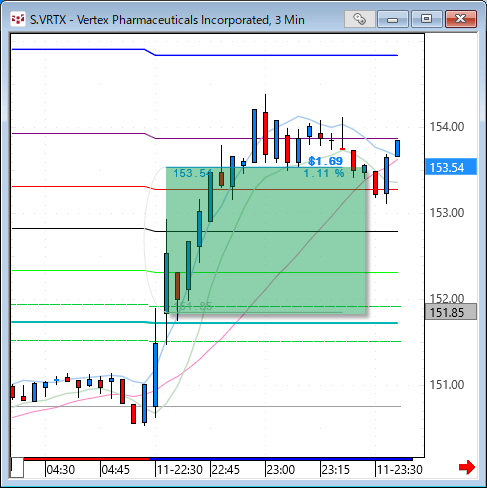Close the S.VRTX chart window

click(461, 19)
